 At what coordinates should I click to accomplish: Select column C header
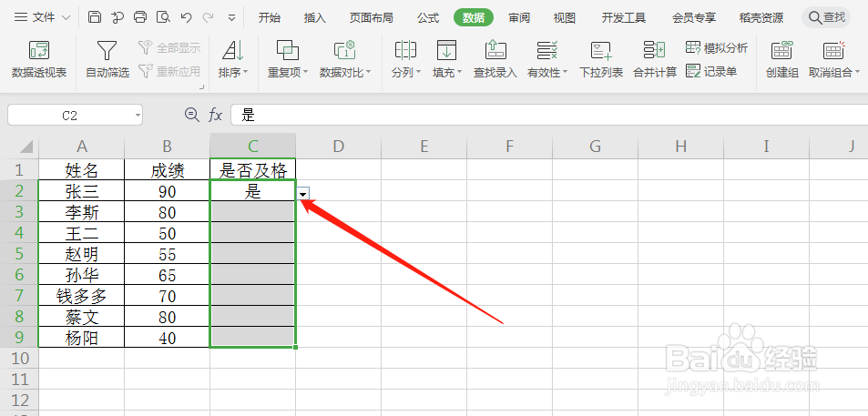pos(253,146)
